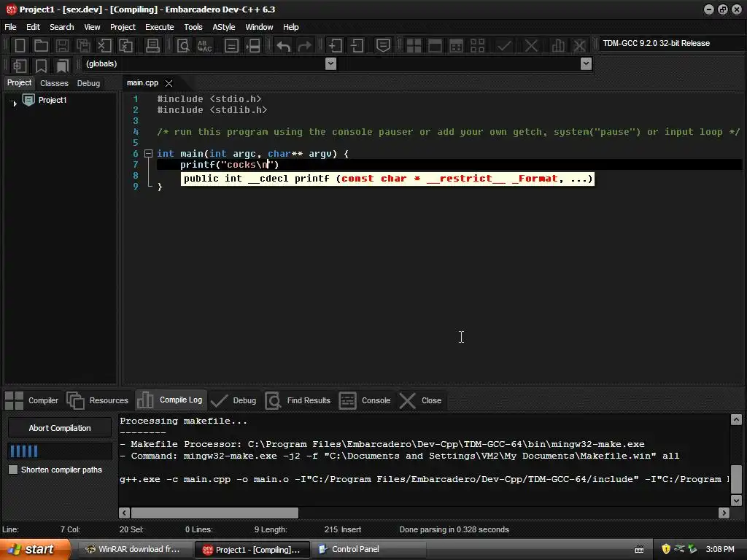The image size is (747, 560).
Task: Open the Project menu
Action: click(123, 27)
